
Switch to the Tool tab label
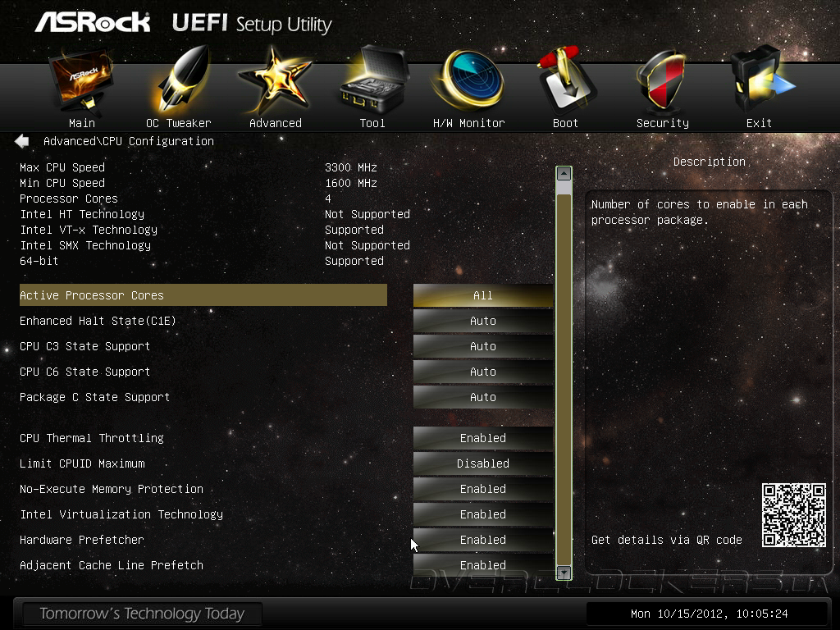click(x=372, y=123)
